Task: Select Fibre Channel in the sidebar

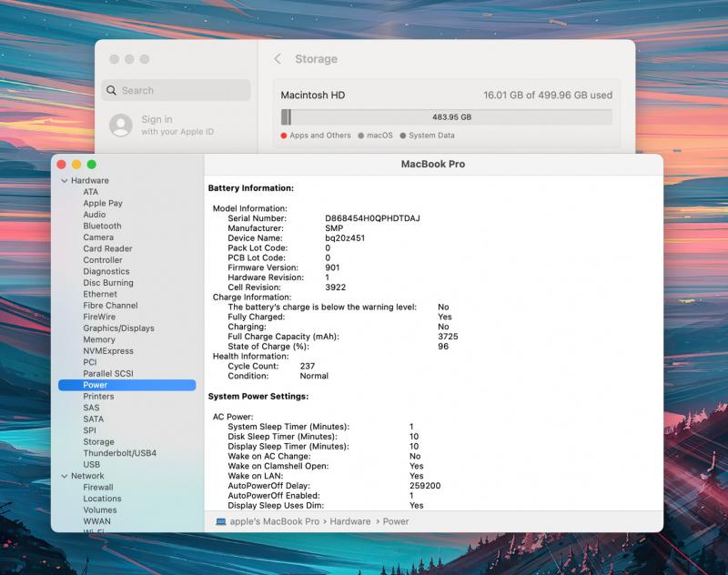Action: [x=110, y=306]
